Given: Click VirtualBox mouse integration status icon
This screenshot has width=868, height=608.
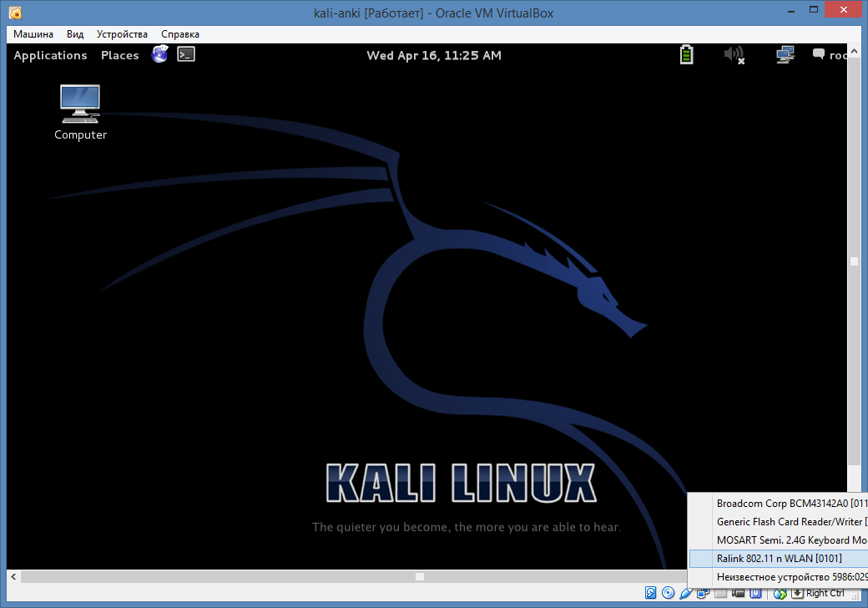Looking at the screenshot, I should pos(780,594).
